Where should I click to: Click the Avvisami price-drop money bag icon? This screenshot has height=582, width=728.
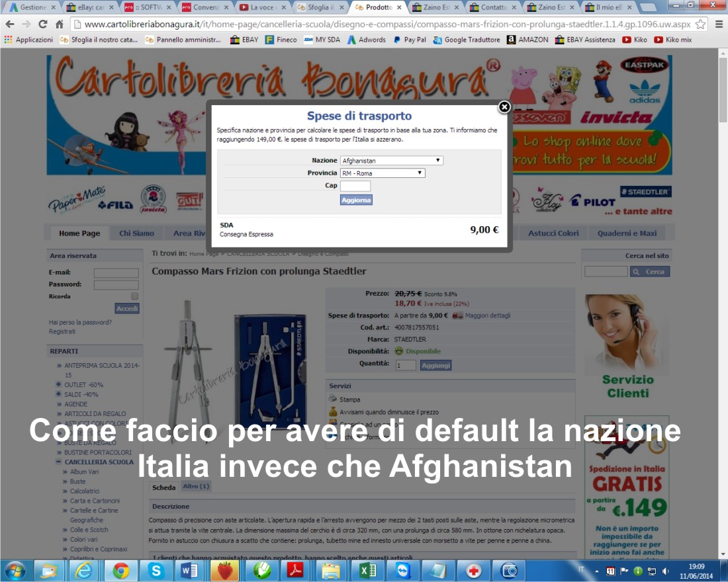click(333, 411)
